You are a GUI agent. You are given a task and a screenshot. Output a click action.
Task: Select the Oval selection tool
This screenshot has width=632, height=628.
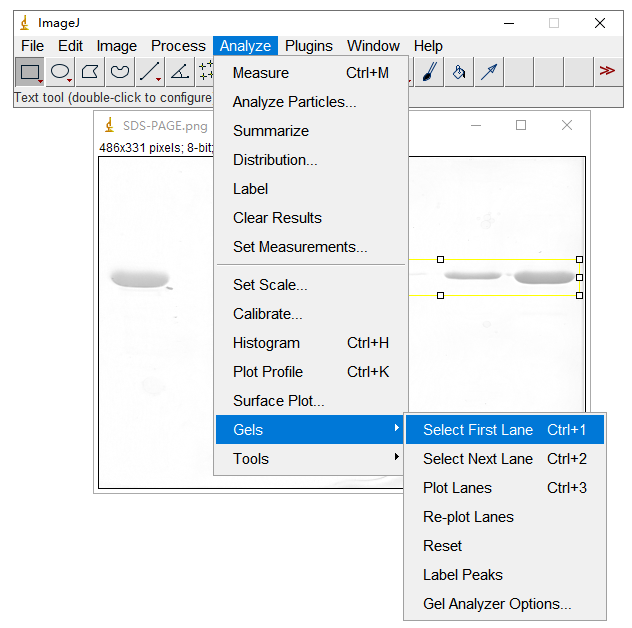tap(60, 71)
